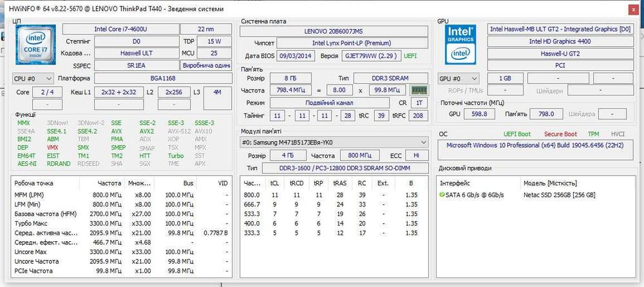This screenshot has width=644, height=287.
Task: Click the TPM indicator
Action: point(593,134)
